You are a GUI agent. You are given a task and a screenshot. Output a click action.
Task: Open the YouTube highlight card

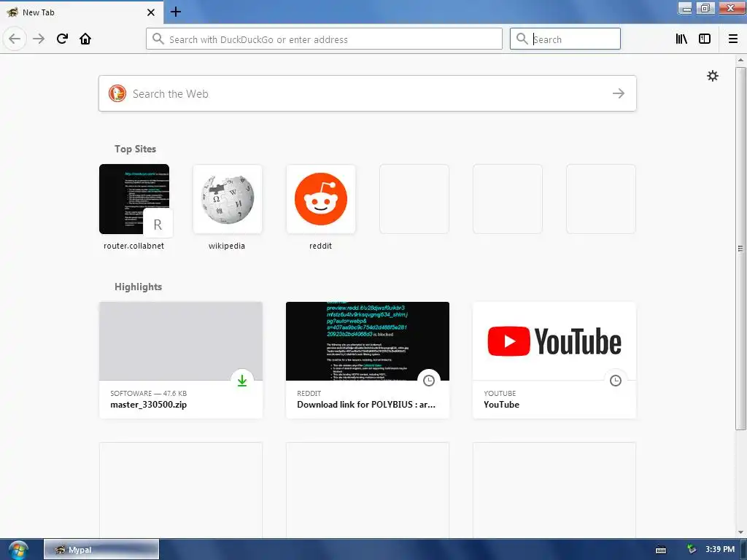click(x=554, y=360)
